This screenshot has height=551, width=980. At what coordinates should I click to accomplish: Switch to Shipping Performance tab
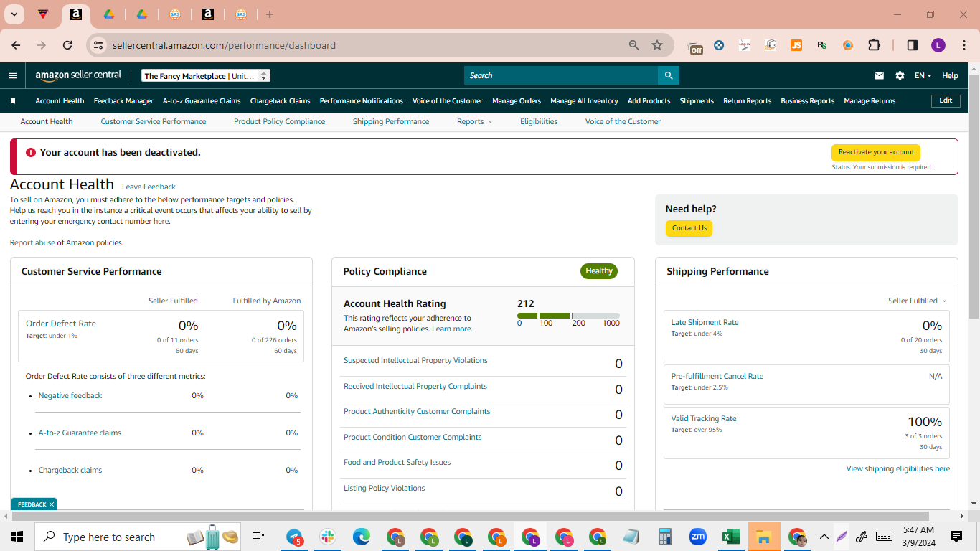click(x=391, y=122)
